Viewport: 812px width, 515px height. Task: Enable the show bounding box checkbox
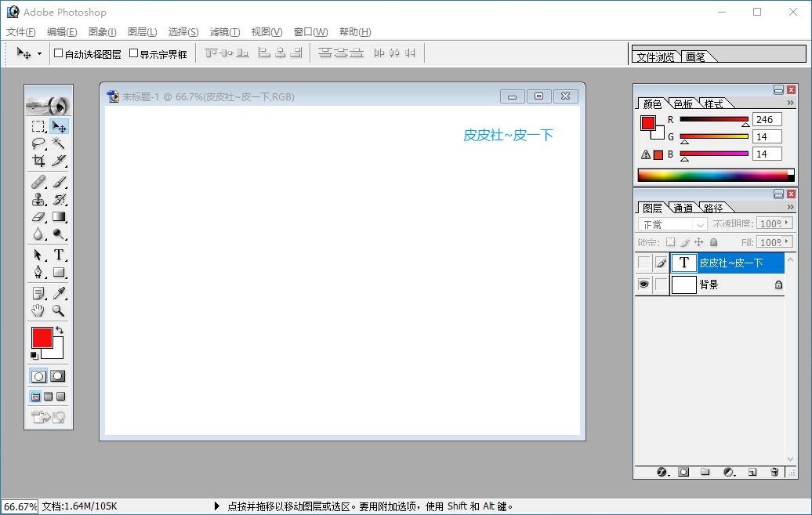tap(133, 53)
